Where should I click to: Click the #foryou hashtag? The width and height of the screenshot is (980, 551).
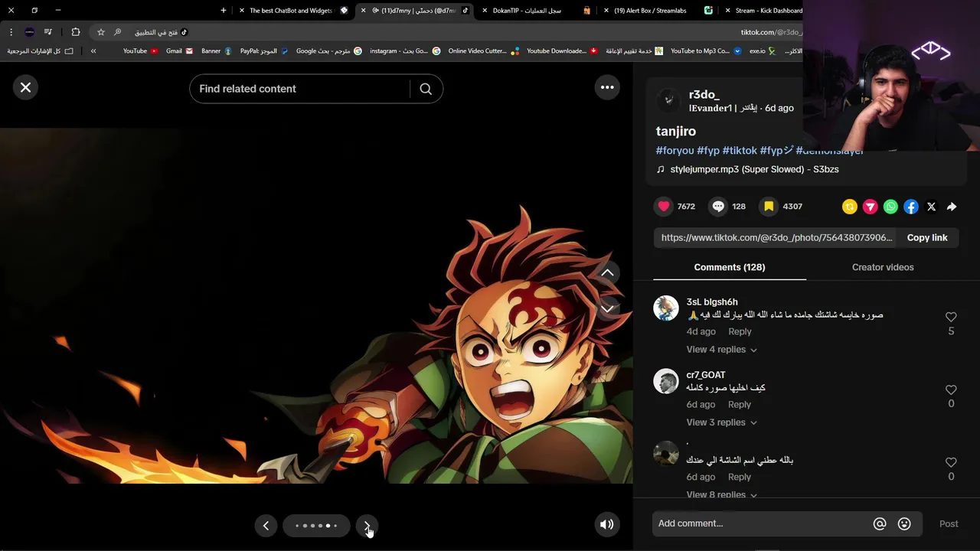[675, 151]
